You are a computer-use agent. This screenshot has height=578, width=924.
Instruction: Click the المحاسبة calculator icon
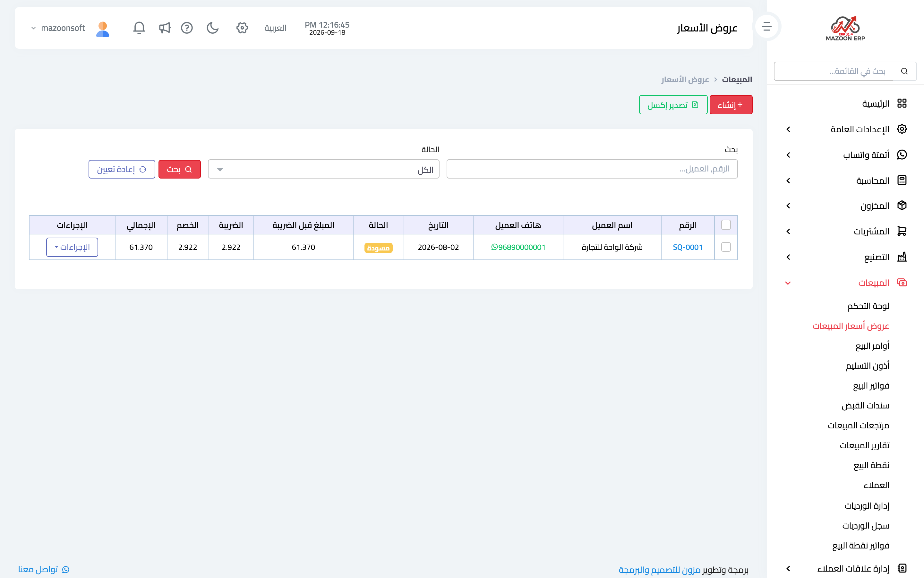pyautogui.click(x=902, y=180)
